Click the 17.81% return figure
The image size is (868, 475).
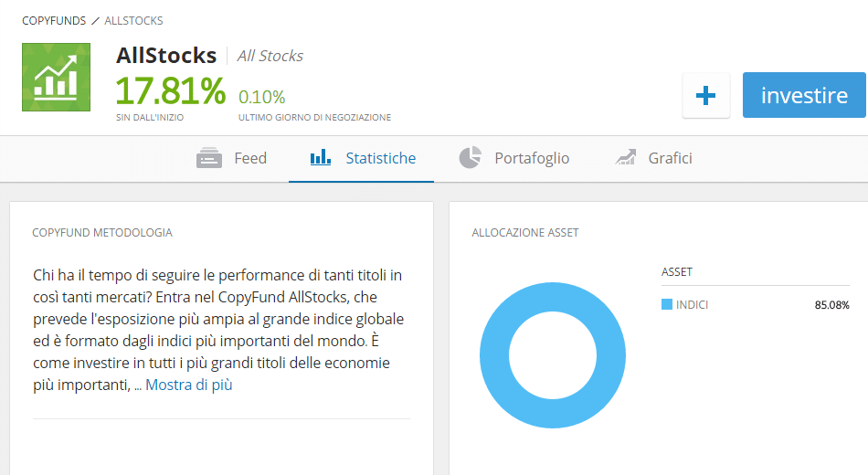point(171,90)
